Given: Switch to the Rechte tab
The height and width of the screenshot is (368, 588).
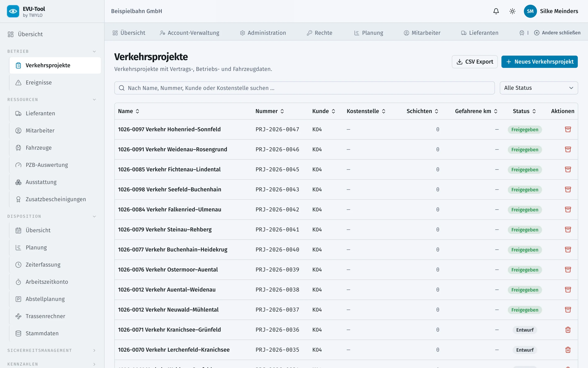Looking at the screenshot, I should coord(320,33).
